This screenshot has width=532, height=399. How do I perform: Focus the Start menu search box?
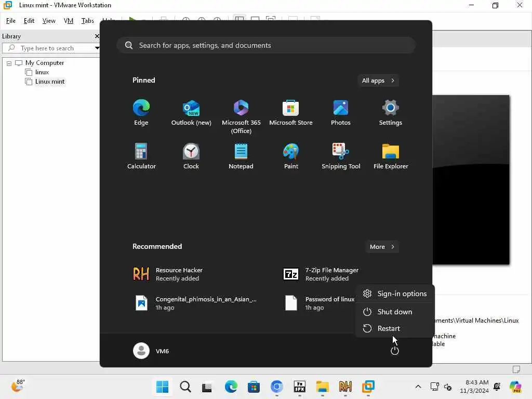tap(266, 45)
